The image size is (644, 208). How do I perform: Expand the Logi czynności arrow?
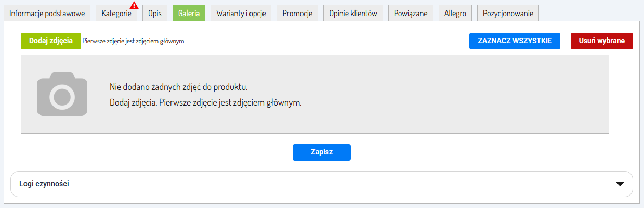click(x=620, y=184)
